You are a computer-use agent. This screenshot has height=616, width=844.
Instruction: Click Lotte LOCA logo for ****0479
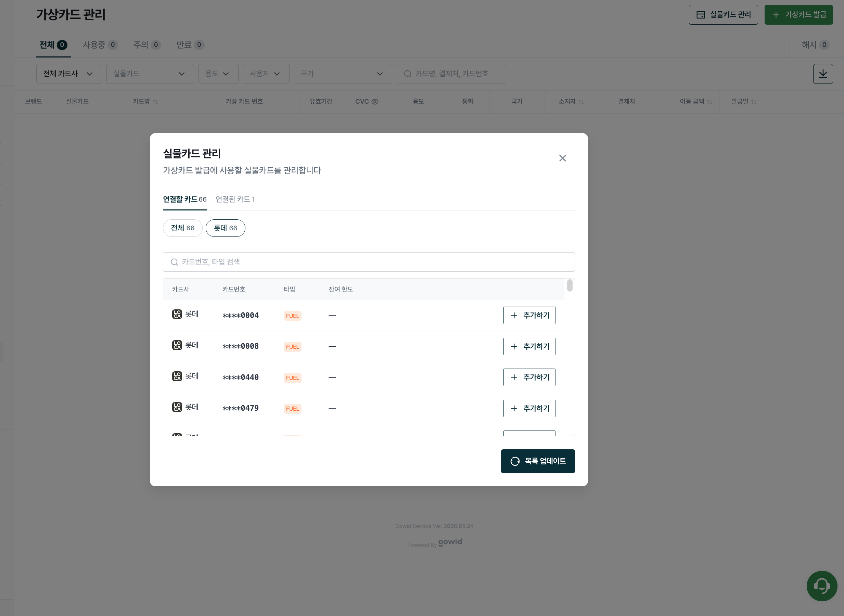click(x=177, y=407)
